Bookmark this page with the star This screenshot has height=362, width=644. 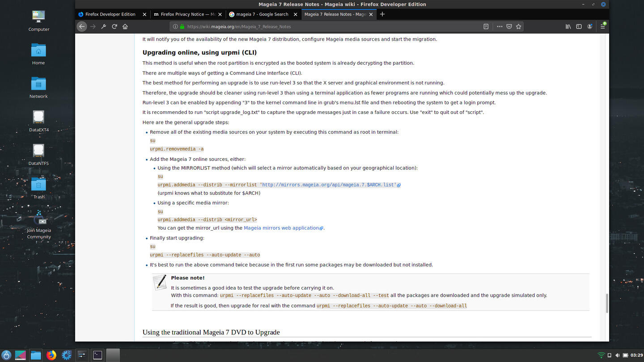coord(518,26)
